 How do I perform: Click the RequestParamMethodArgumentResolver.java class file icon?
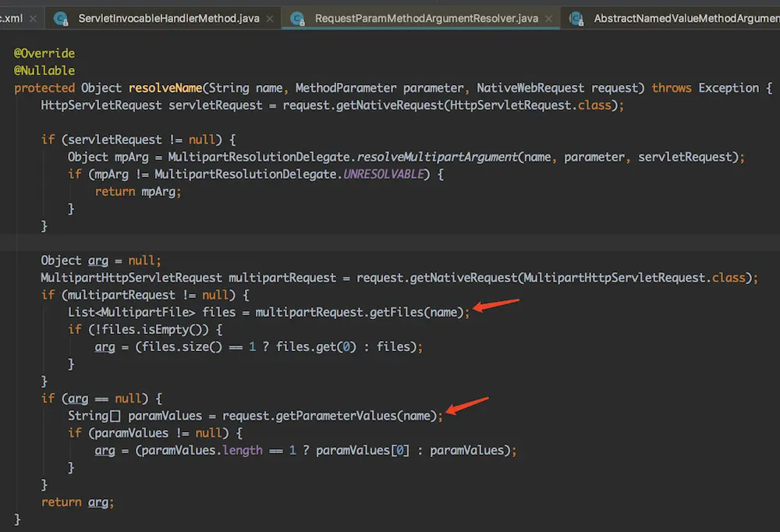pyautogui.click(x=297, y=17)
